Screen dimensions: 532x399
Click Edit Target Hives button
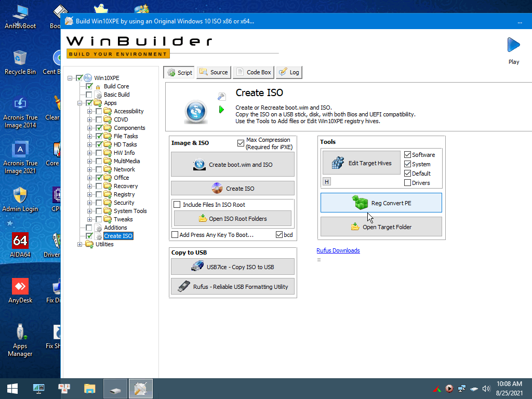click(362, 163)
